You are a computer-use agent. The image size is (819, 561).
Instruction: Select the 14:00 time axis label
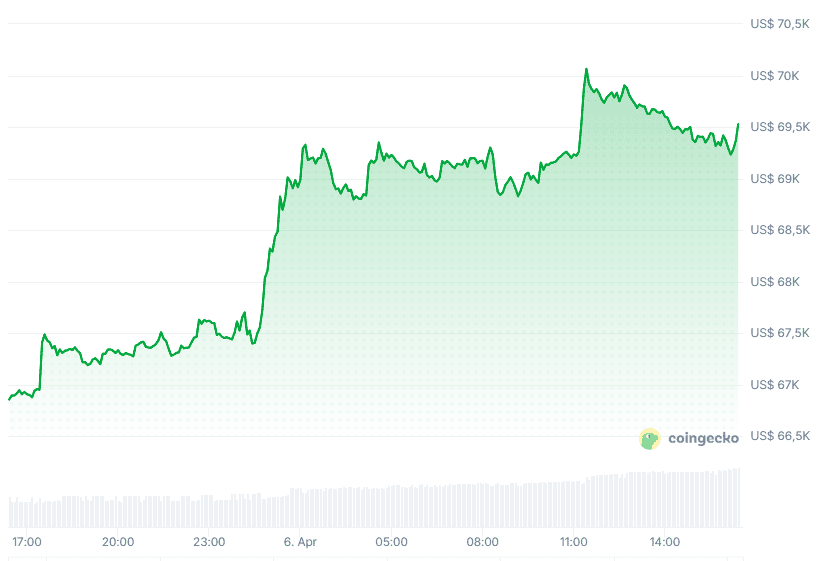point(664,542)
